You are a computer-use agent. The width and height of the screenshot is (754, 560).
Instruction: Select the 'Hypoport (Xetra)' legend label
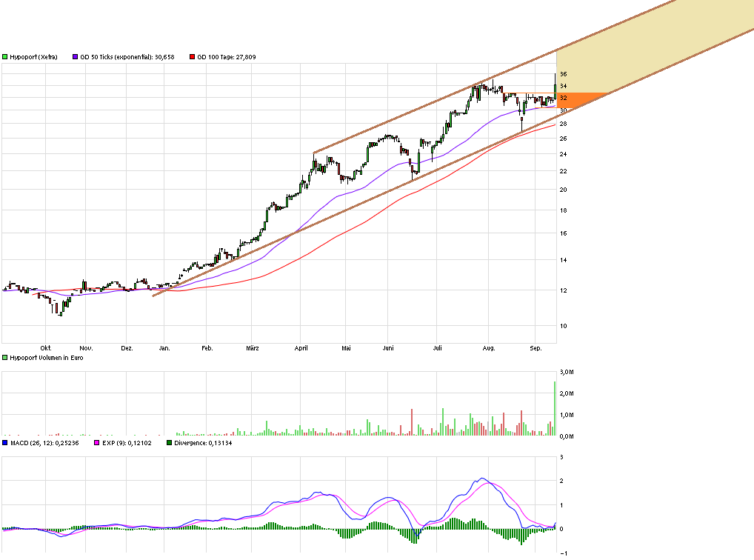pos(33,57)
